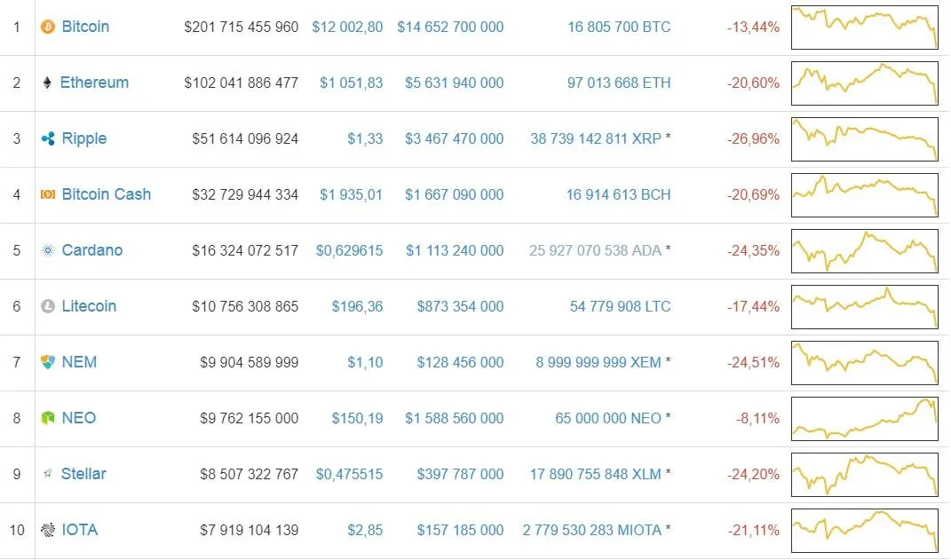Click the Ethereum diamond logo icon

pyautogui.click(x=47, y=83)
